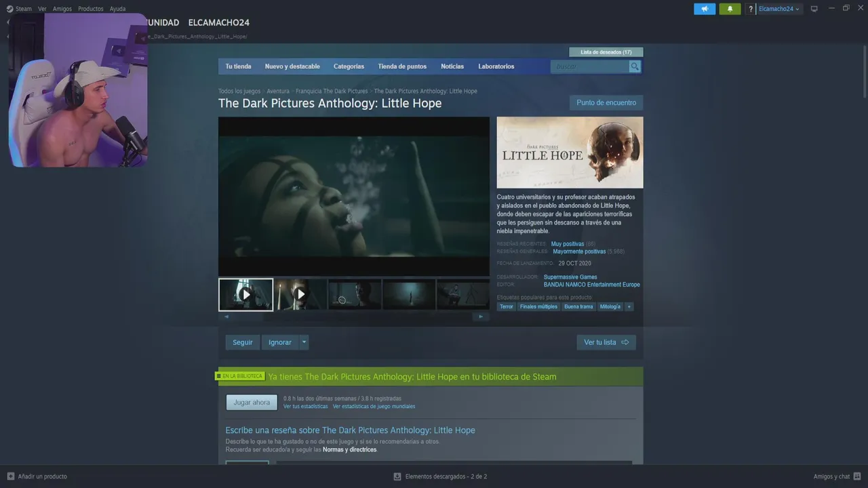Select the fifth screenshot thumbnail
The image size is (868, 488).
(463, 295)
